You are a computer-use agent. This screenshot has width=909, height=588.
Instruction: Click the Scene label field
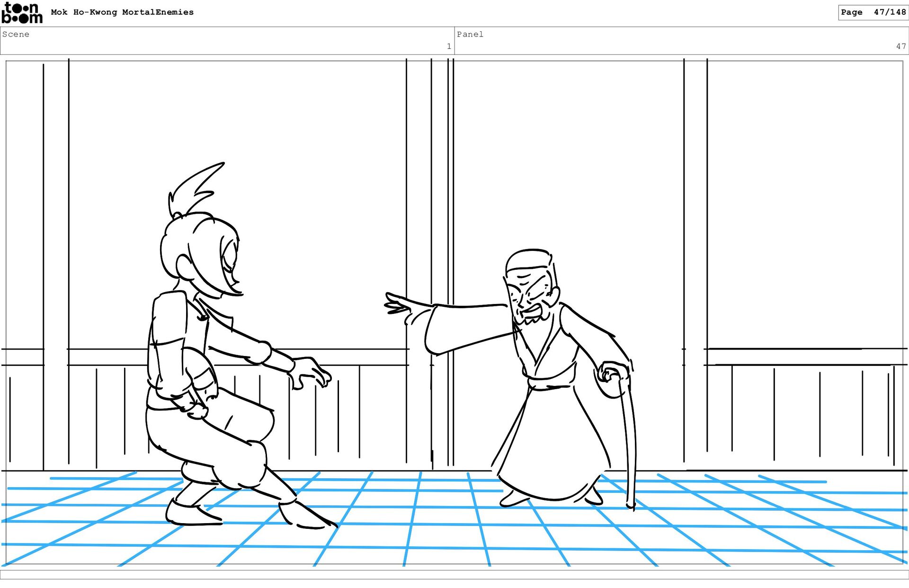click(x=16, y=34)
